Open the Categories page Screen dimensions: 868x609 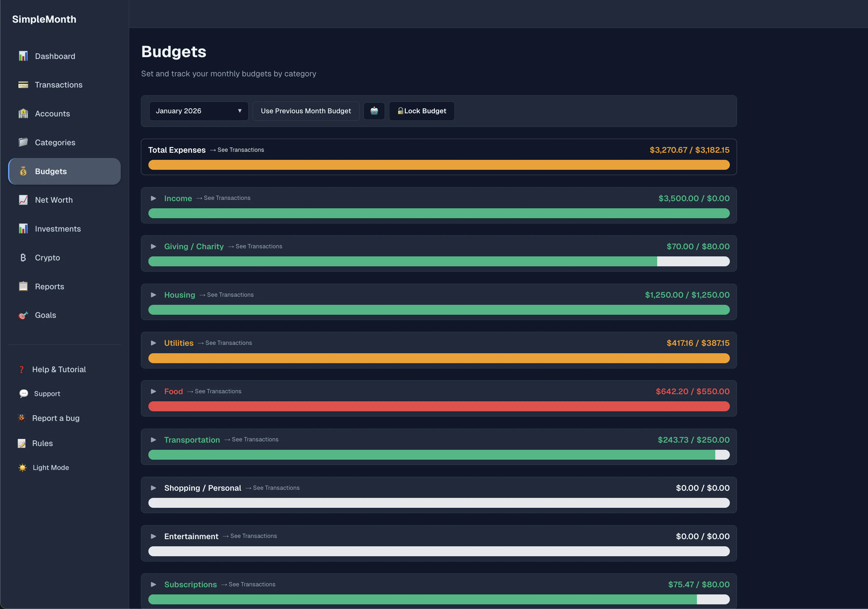(55, 142)
